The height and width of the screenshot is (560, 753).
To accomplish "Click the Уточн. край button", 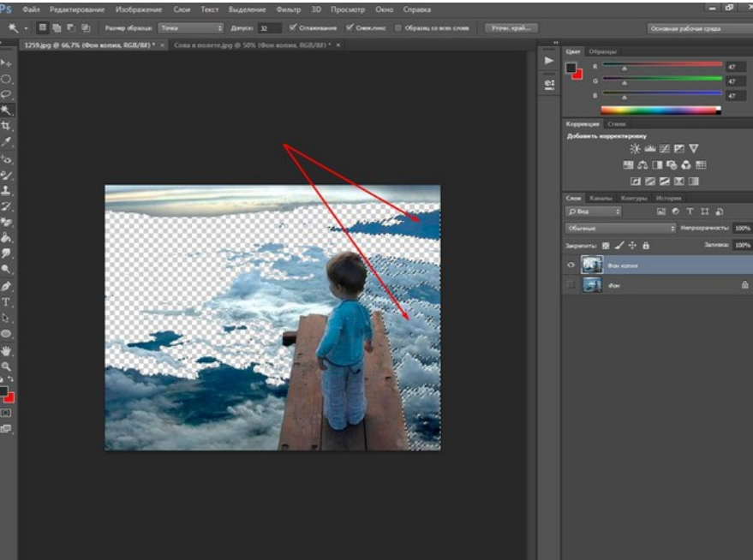I will coord(511,28).
